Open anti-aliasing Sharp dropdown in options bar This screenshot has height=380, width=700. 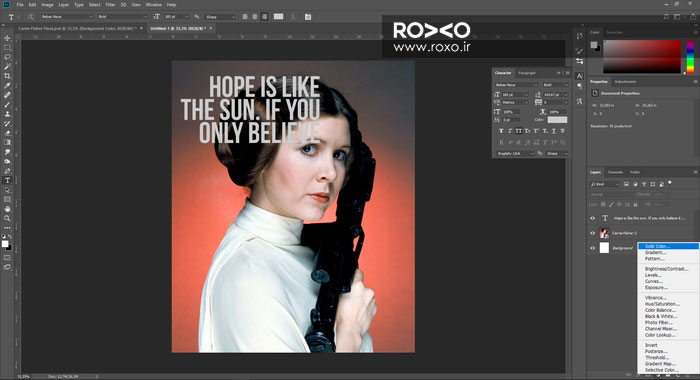pyautogui.click(x=220, y=17)
